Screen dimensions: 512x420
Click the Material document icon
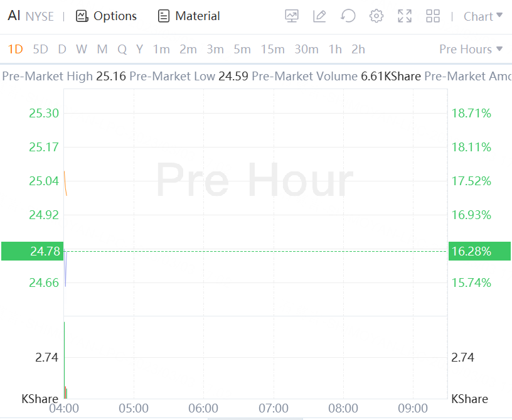(x=164, y=16)
